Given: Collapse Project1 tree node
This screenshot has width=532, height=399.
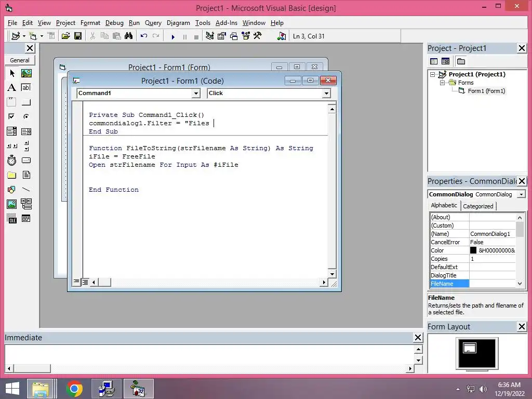Looking at the screenshot, I should pos(433,74).
